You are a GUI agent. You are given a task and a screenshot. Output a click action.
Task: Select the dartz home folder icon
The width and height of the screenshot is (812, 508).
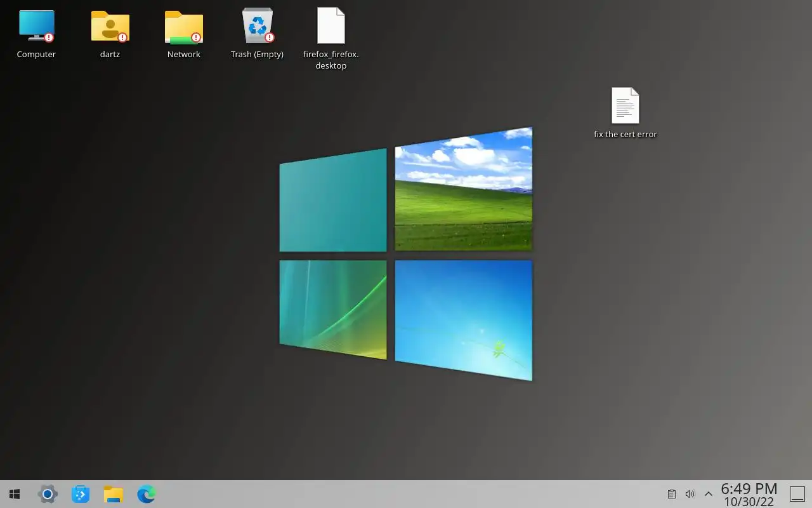click(110, 26)
